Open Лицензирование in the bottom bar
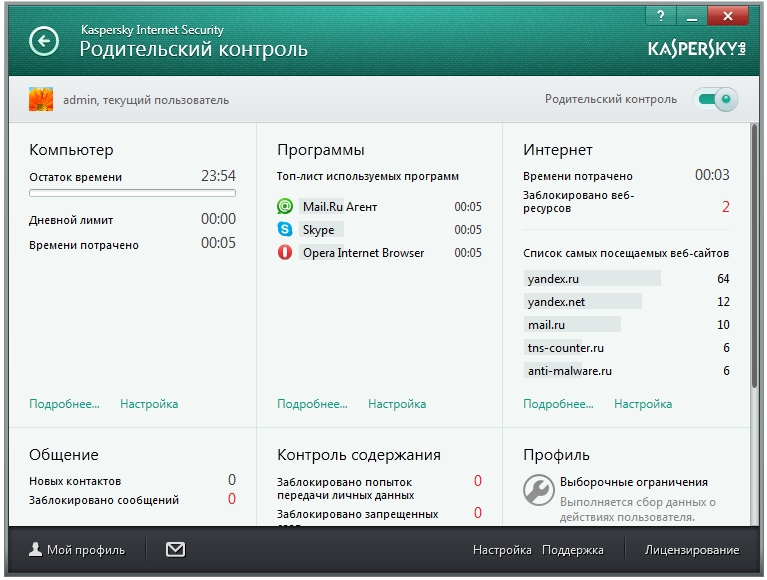Image resolution: width=767 pixels, height=580 pixels. pos(692,550)
